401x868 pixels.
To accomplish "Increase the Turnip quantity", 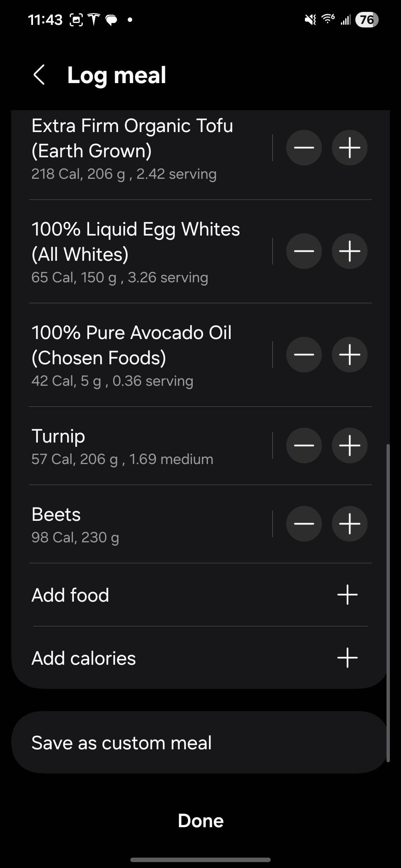I will click(x=349, y=445).
